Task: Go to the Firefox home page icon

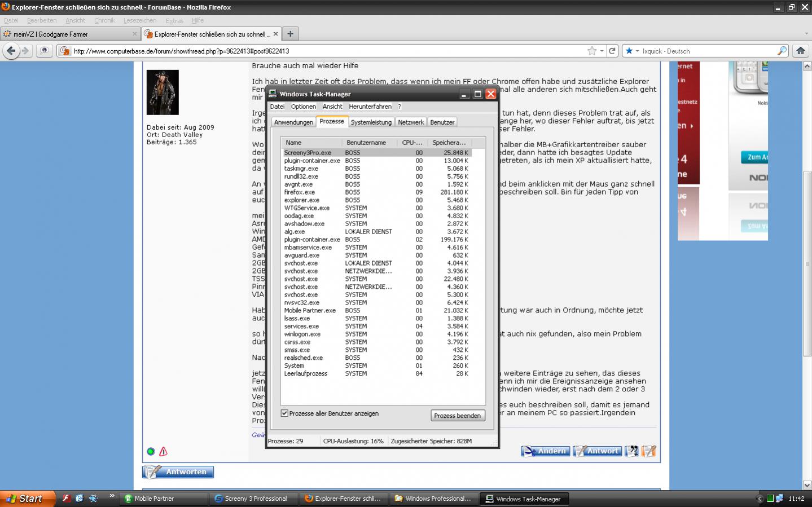Action: 800,51
